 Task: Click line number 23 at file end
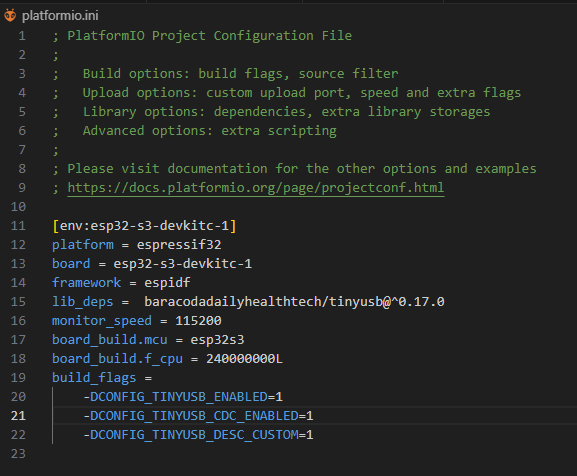point(18,454)
